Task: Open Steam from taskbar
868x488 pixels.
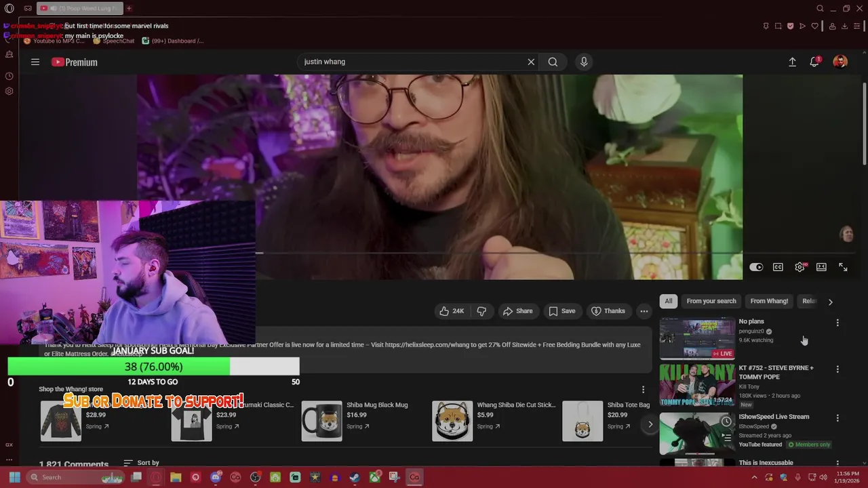Action: [x=355, y=477]
